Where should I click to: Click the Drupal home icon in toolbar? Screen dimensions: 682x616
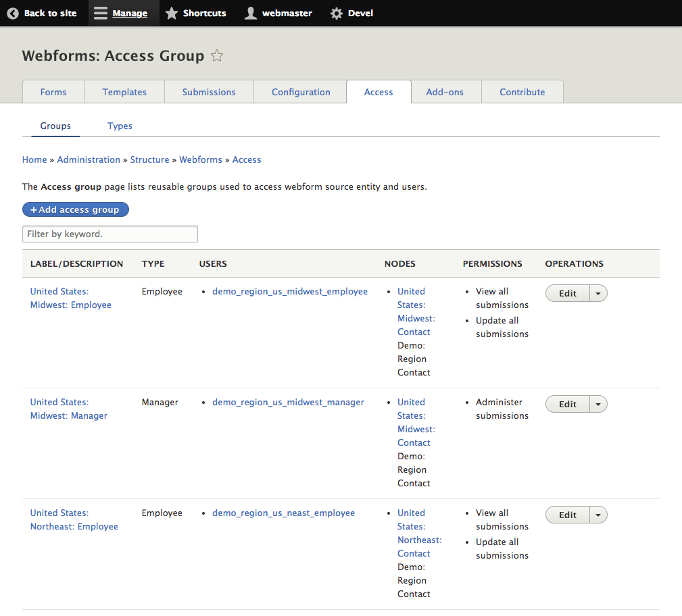(x=12, y=13)
